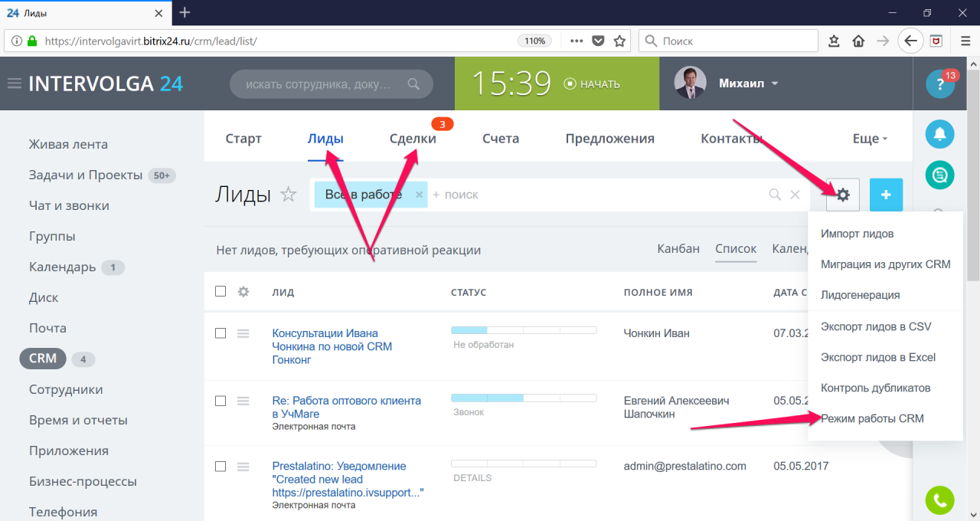Open lead 'Re: Работа оптового клиента в УчМаге'

347,407
